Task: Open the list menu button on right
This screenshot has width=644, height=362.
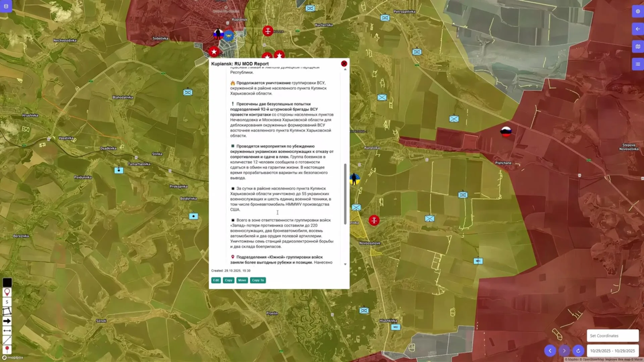Action: point(638,64)
